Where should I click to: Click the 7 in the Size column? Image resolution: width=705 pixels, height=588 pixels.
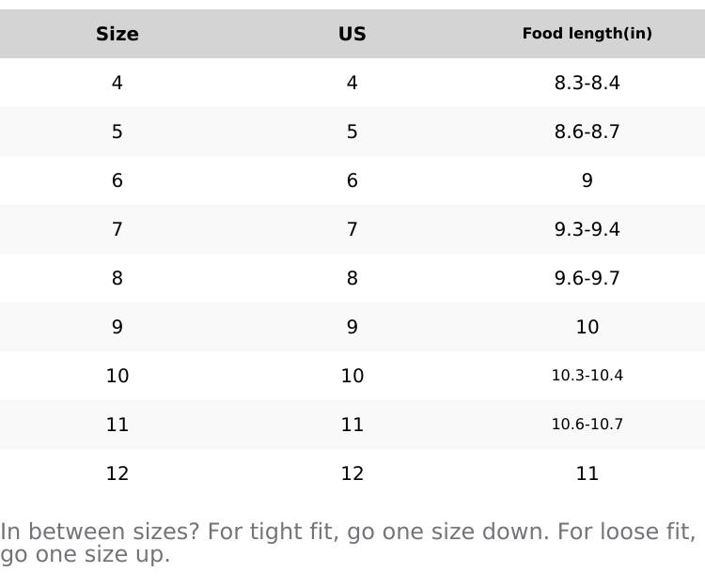117,229
